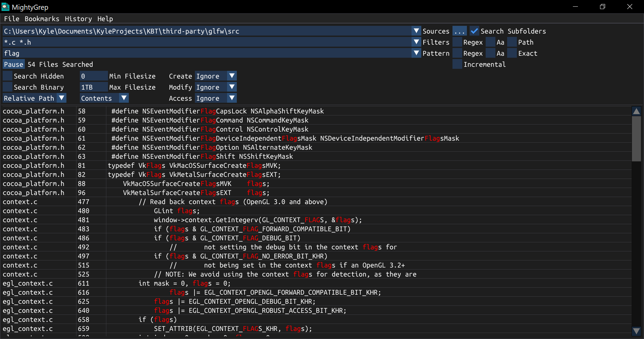644x339 pixels.
Task: Close the MightyGrep window
Action: [630, 7]
